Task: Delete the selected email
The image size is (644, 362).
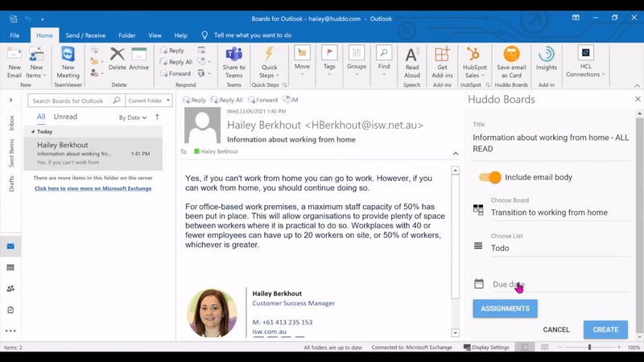Action: [117, 59]
